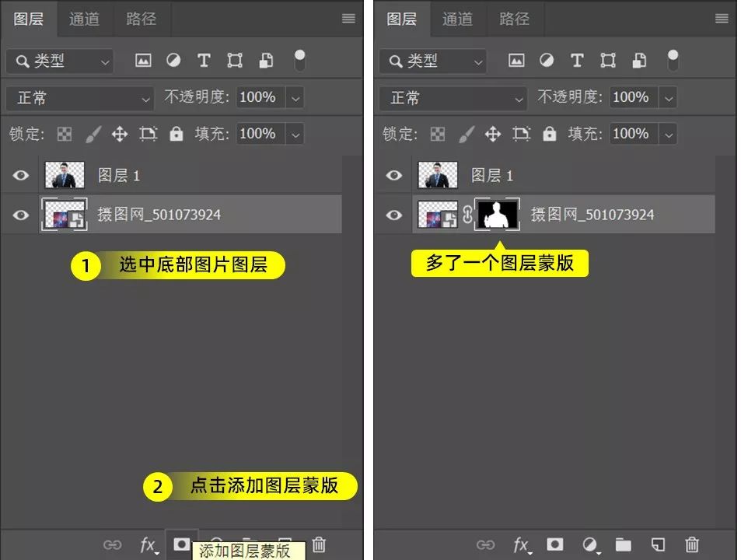Hide 摄图网_501073924 layer in right panel
The image size is (741, 560).
[394, 215]
